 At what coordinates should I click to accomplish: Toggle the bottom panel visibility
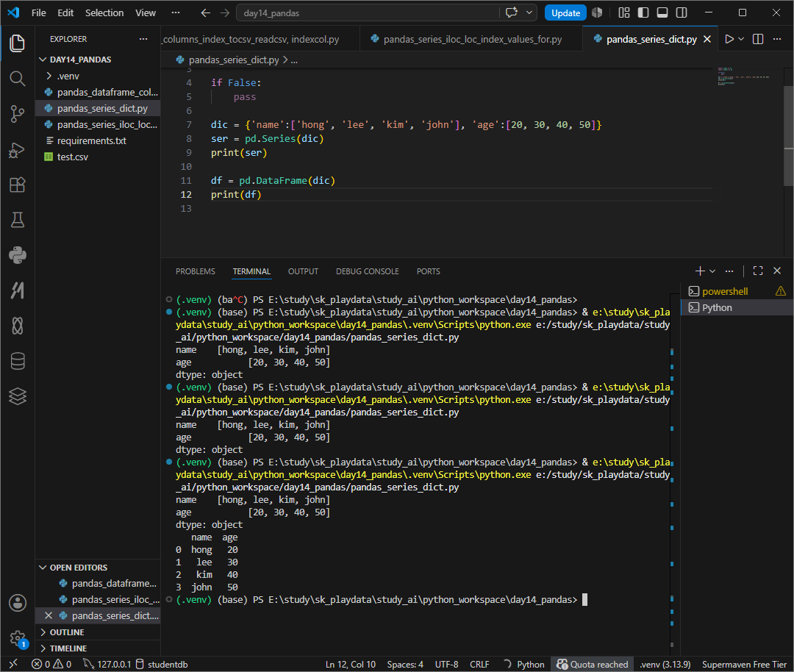[662, 12]
